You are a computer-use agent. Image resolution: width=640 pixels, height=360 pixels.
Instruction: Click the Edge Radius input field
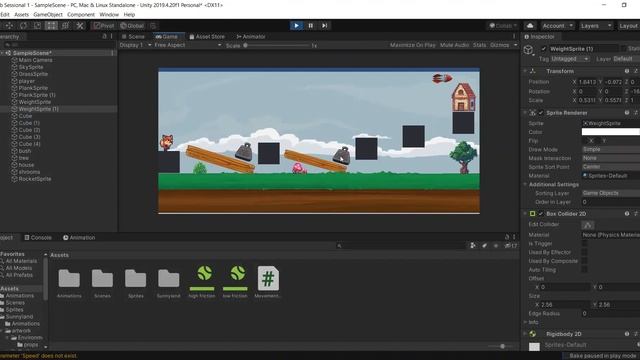pyautogui.click(x=611, y=314)
